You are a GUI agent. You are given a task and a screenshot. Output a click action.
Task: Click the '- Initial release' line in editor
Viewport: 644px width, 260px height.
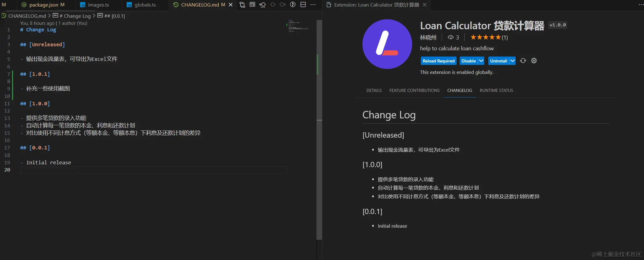[x=46, y=162]
